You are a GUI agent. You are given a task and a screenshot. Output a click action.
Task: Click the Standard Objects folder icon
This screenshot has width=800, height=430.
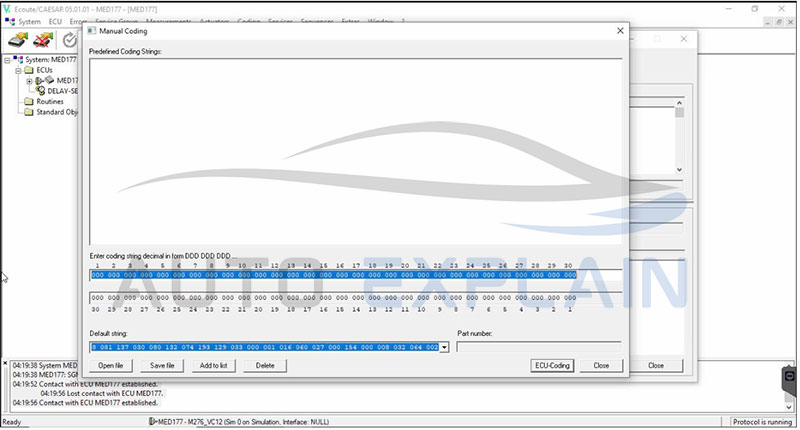coord(29,112)
